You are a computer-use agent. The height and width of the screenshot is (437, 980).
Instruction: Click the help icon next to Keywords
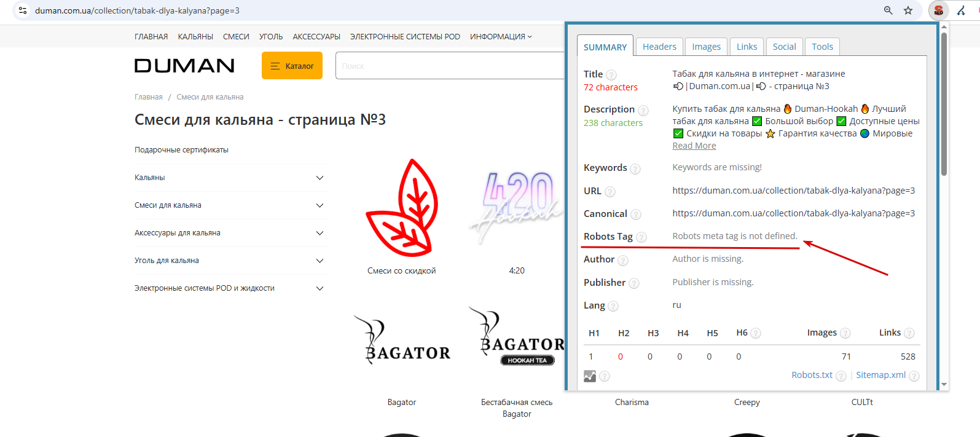pyautogui.click(x=635, y=169)
